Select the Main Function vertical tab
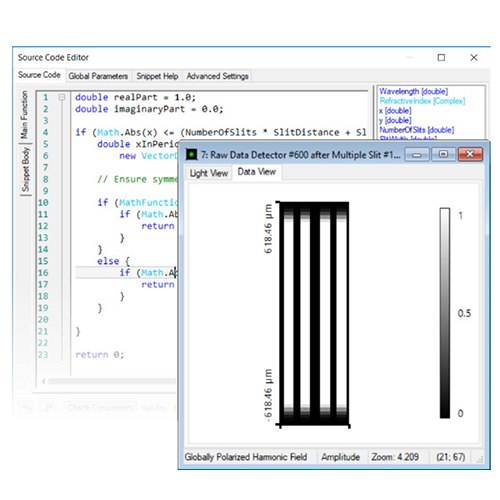Viewport: 500px width, 500px height. pos(24,115)
